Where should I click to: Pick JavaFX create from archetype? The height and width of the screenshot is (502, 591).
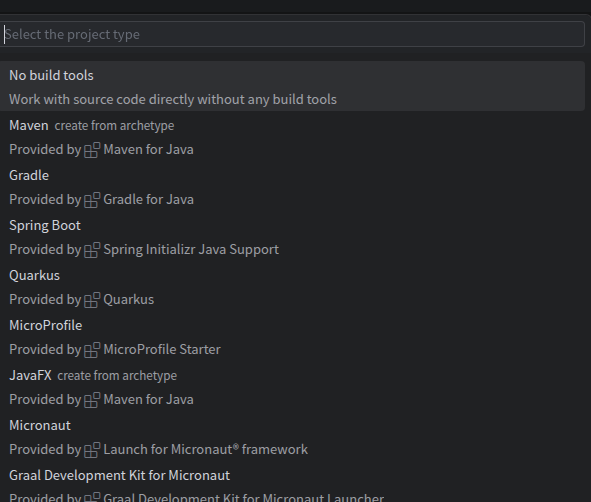click(292, 387)
